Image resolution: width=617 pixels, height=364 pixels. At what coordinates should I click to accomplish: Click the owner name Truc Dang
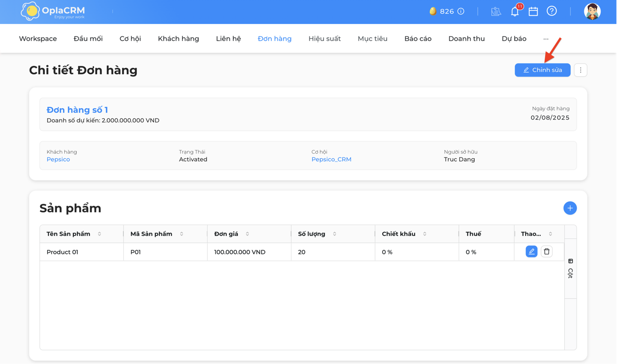point(459,159)
